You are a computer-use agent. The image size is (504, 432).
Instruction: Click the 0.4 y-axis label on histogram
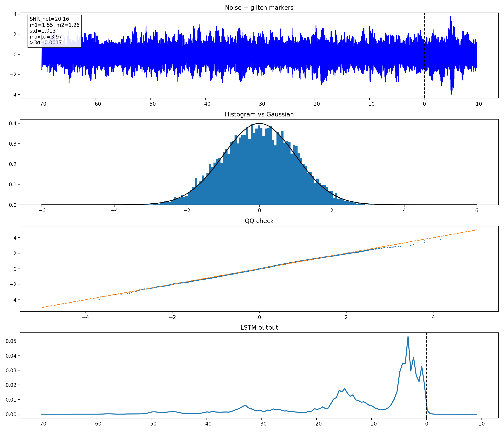(13, 123)
